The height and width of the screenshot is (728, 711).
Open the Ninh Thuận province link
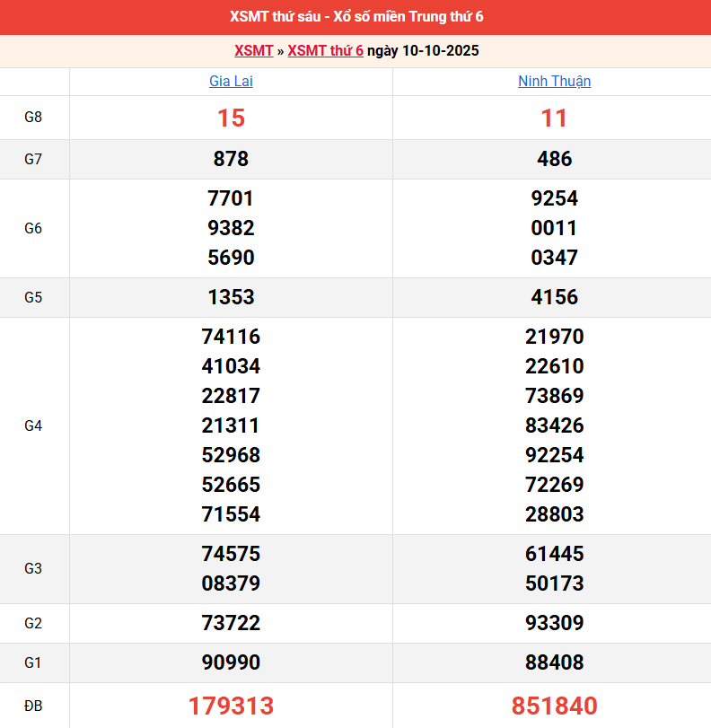554,82
